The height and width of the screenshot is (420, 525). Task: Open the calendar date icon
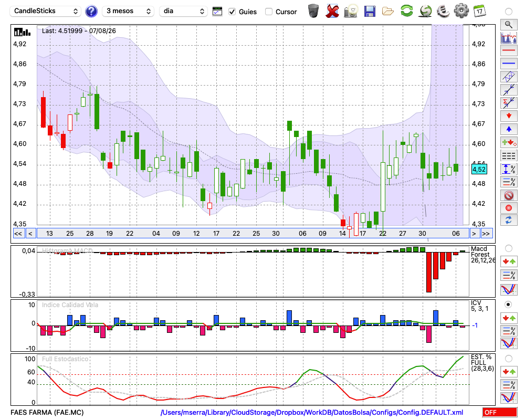[479, 11]
